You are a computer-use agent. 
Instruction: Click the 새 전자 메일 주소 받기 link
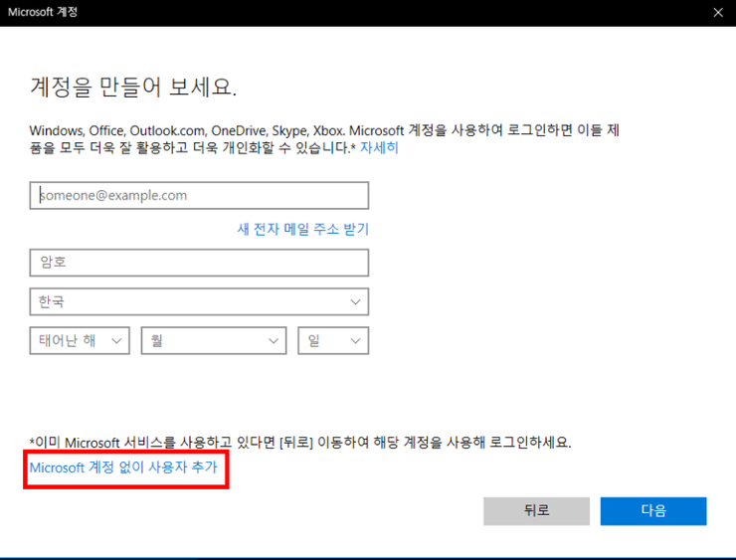click(x=302, y=229)
